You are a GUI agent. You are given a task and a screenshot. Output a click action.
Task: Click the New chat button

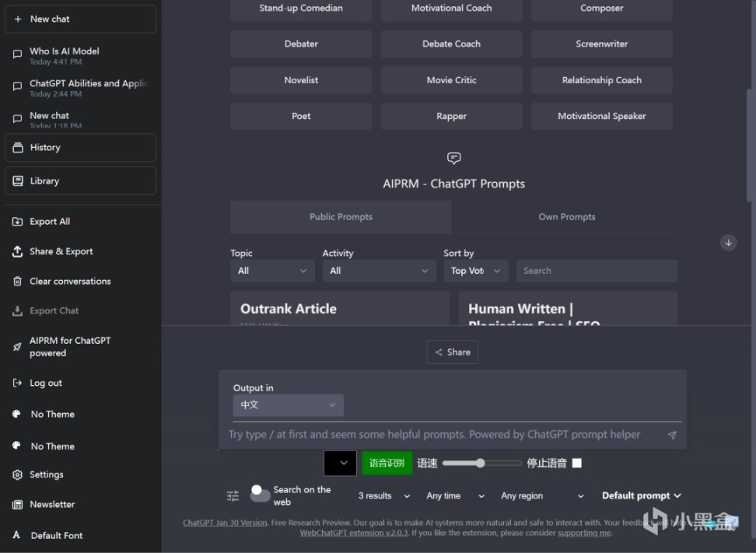click(x=81, y=19)
